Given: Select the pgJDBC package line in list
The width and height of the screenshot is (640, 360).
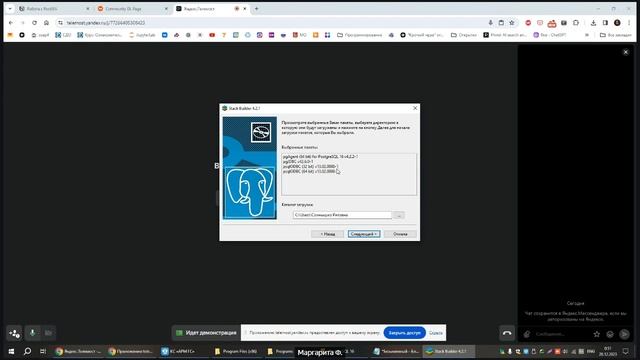Looking at the screenshot, I should click(x=298, y=161).
